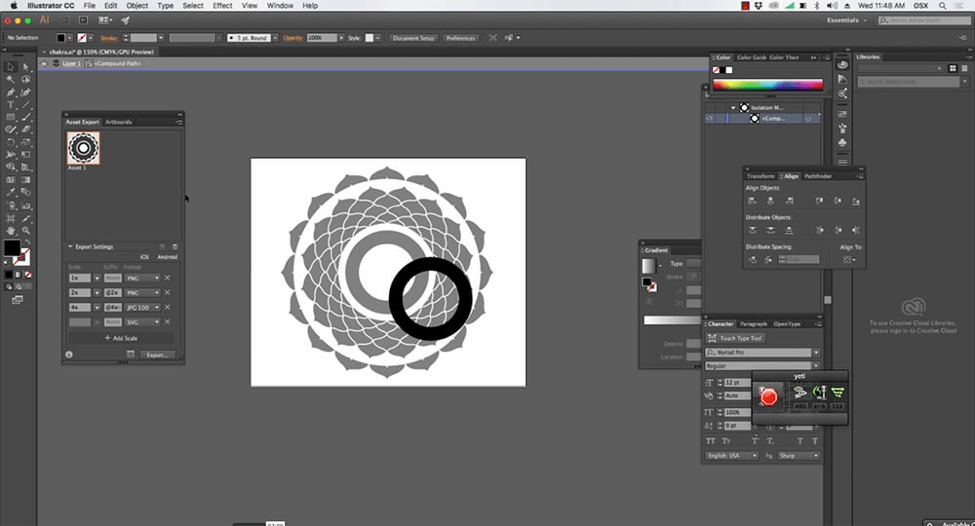
Task: Click the Add Scale button
Action: (121, 338)
